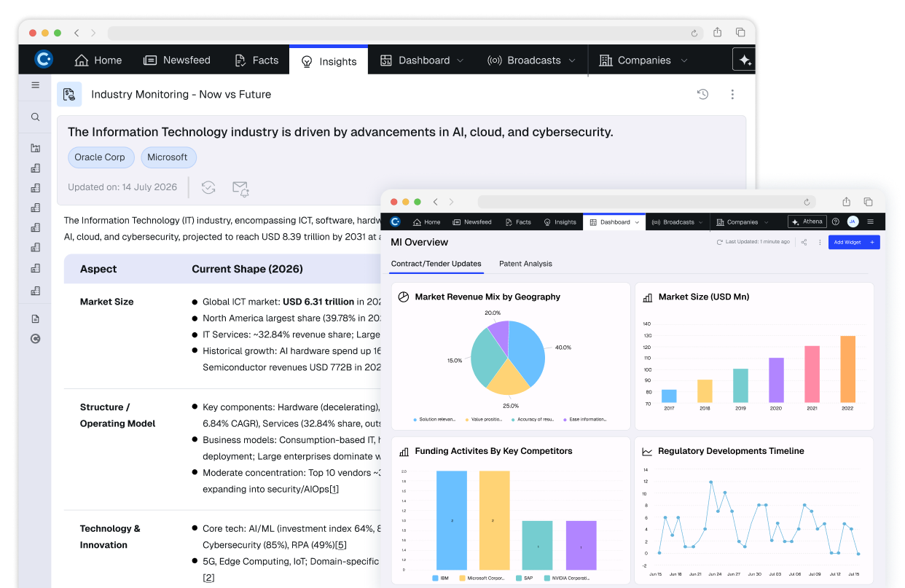Click browser back arrow in Dashboard window
905x588 pixels.
point(436,202)
